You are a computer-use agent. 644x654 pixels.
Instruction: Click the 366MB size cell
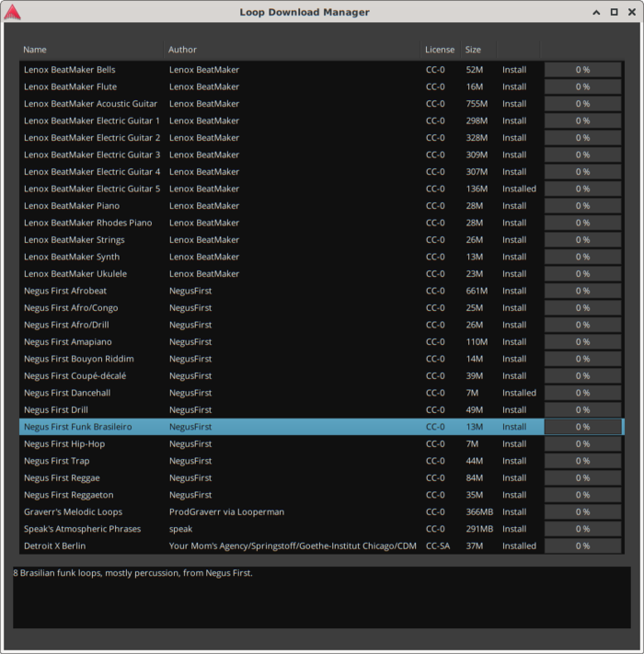click(x=479, y=512)
